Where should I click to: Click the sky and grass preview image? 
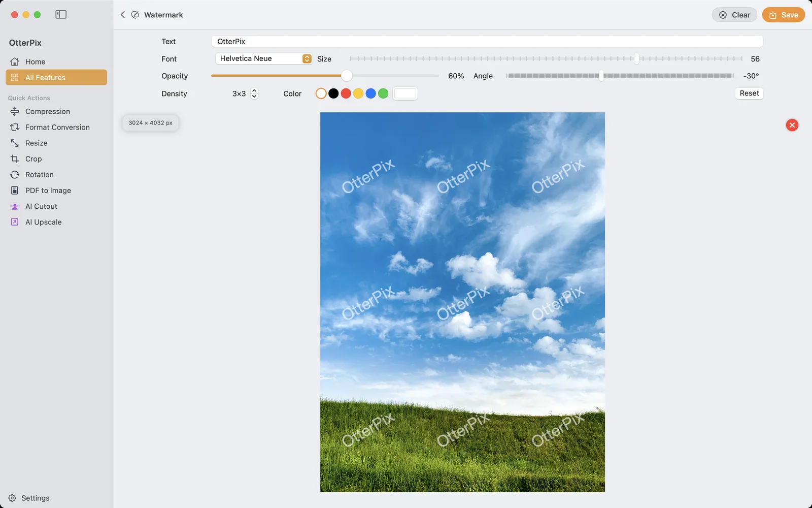(x=462, y=302)
